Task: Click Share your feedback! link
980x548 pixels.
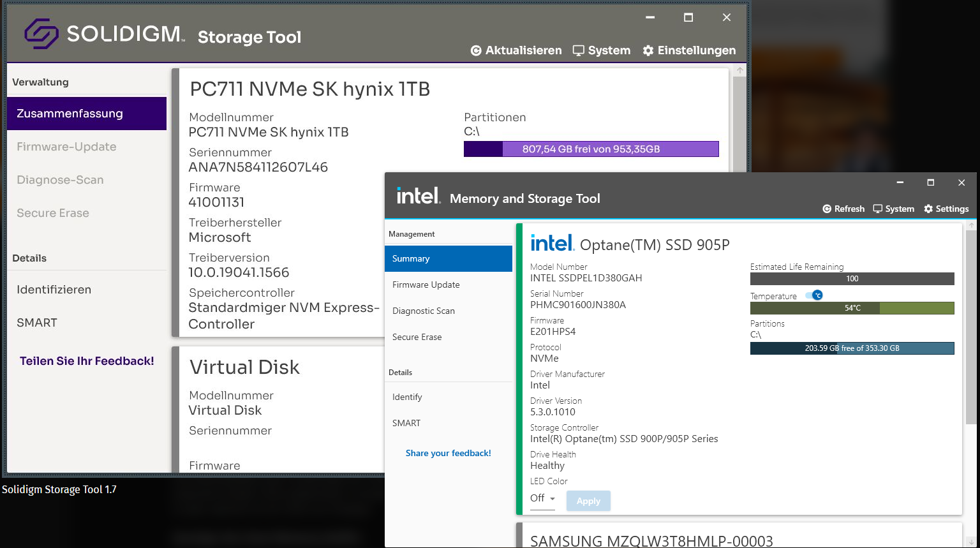Action: pos(449,453)
